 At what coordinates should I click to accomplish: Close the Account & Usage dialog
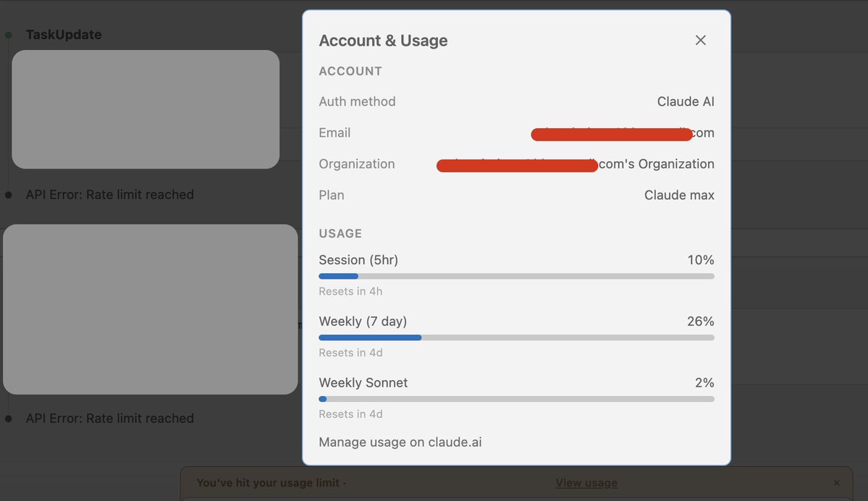[700, 41]
